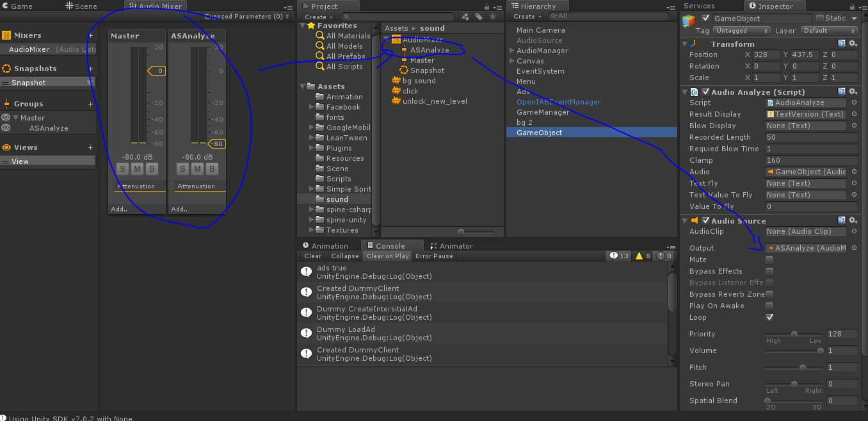Open the Audio Source settings gear icon
This screenshot has height=421, width=868.
852,220
